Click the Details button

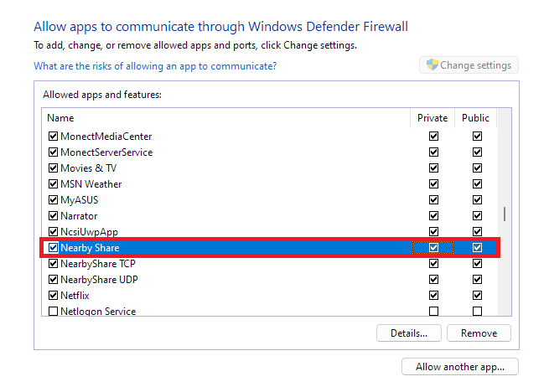[409, 333]
